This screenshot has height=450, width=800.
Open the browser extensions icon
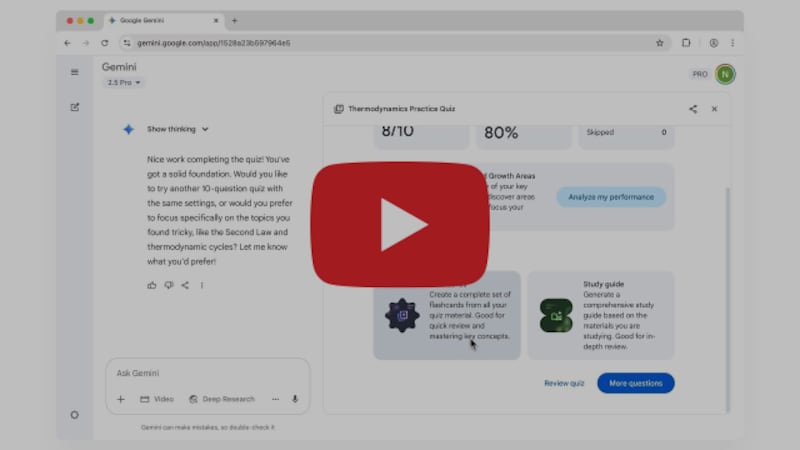[686, 43]
